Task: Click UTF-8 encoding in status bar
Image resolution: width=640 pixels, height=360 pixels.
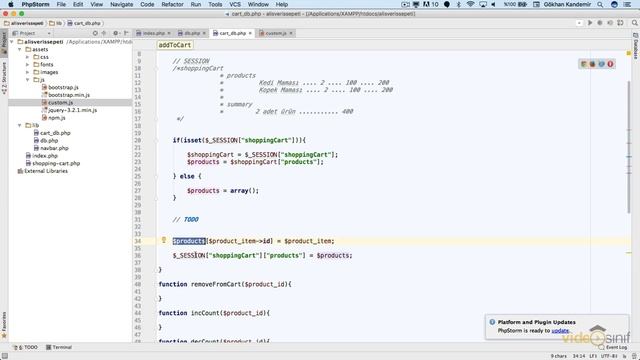Action: tap(609, 356)
